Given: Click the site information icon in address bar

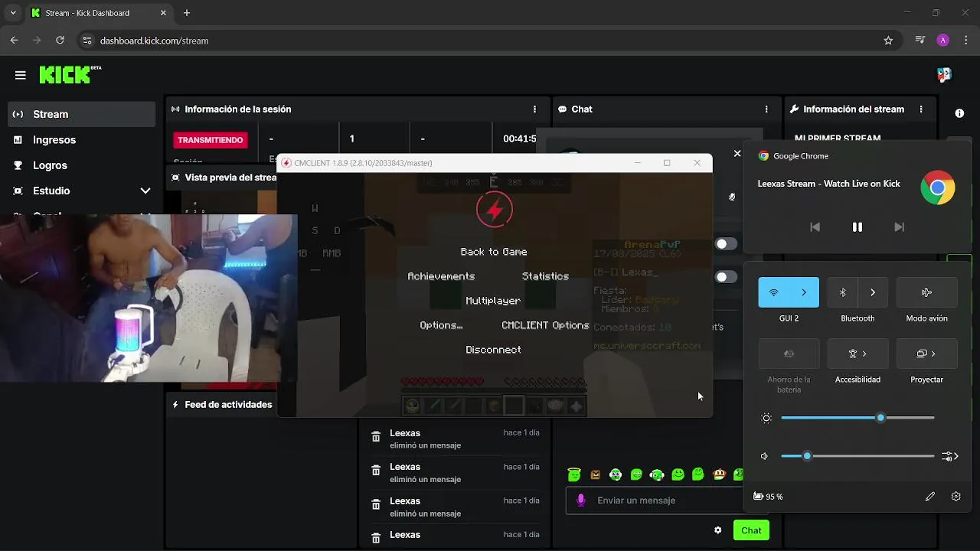Looking at the screenshot, I should (x=87, y=41).
